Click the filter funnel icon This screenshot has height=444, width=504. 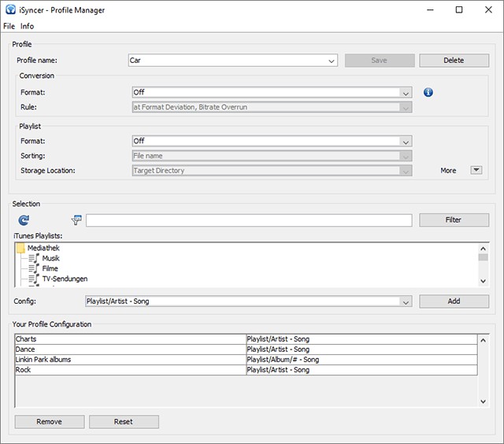pyautogui.click(x=76, y=220)
